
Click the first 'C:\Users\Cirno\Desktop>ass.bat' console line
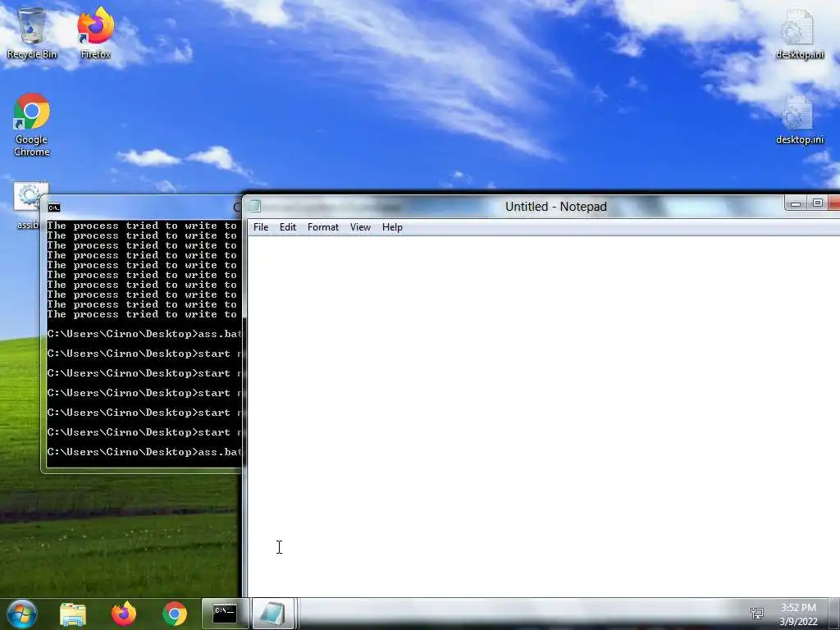click(144, 335)
